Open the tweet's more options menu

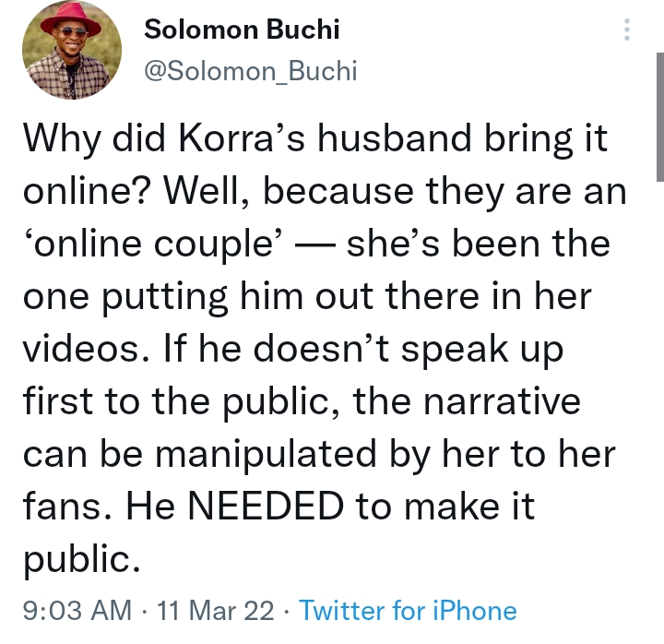click(627, 31)
